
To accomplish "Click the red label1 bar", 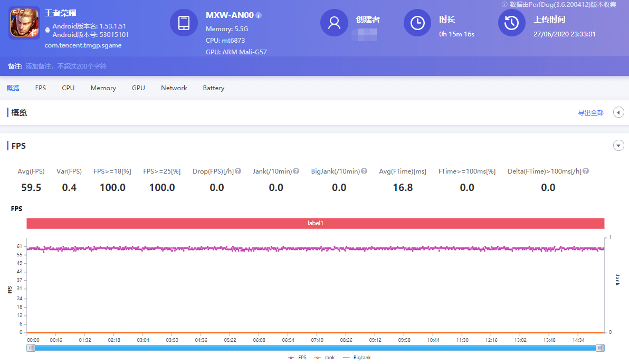I will (x=315, y=223).
